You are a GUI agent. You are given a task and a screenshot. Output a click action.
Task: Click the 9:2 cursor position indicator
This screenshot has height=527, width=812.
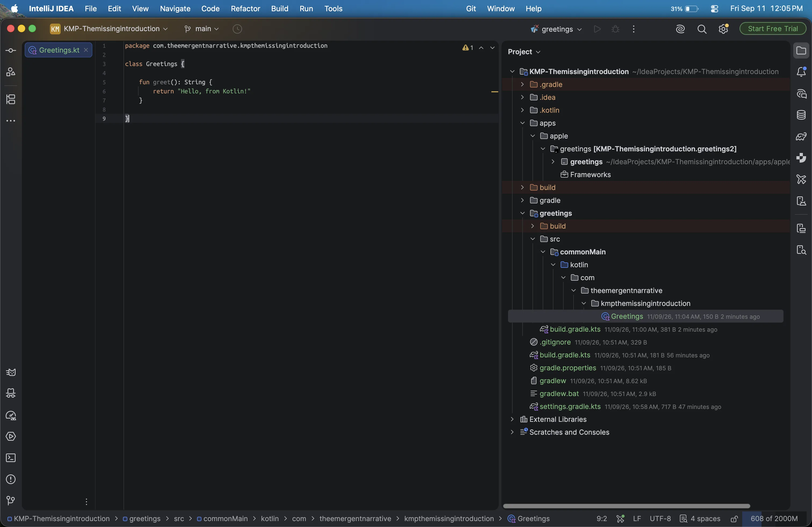point(601,518)
